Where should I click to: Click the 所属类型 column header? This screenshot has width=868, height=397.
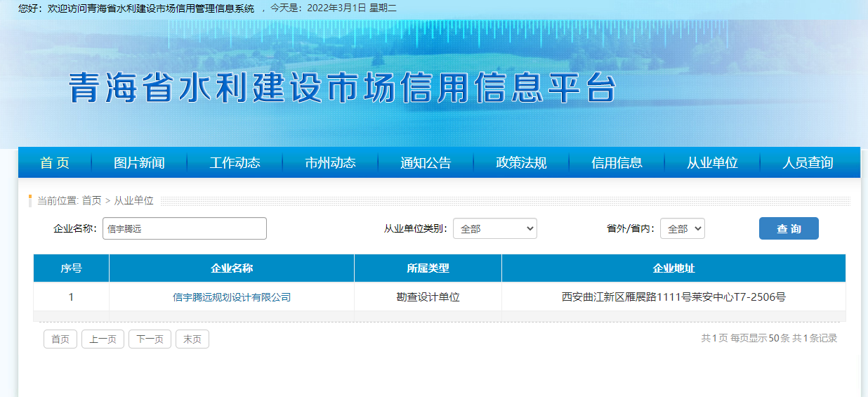(428, 268)
